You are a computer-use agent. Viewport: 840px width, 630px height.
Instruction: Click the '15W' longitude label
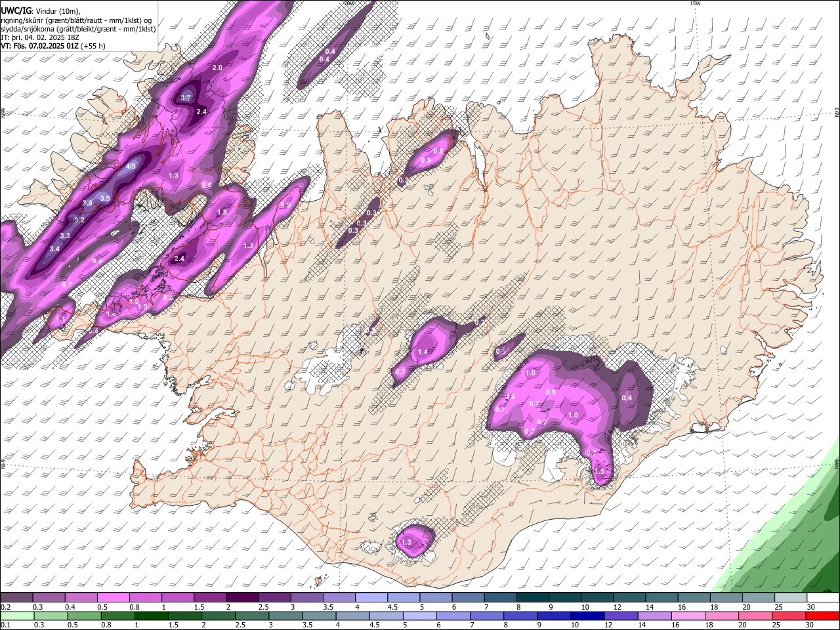[x=695, y=3]
